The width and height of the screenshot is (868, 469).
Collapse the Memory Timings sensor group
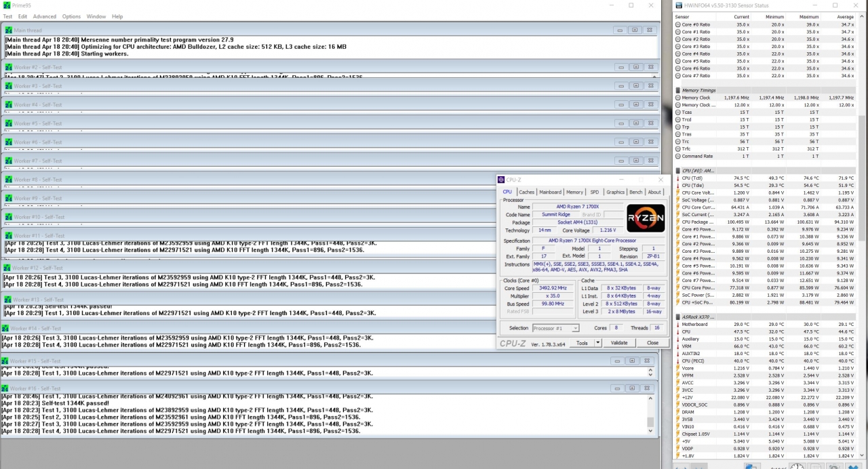[678, 90]
